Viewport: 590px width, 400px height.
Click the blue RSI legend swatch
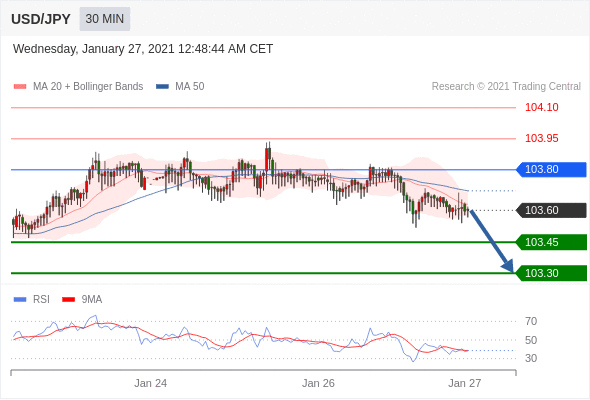pyautogui.click(x=20, y=300)
